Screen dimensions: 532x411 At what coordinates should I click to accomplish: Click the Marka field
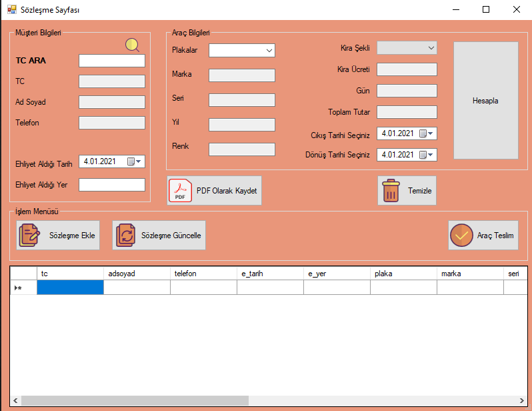point(242,75)
